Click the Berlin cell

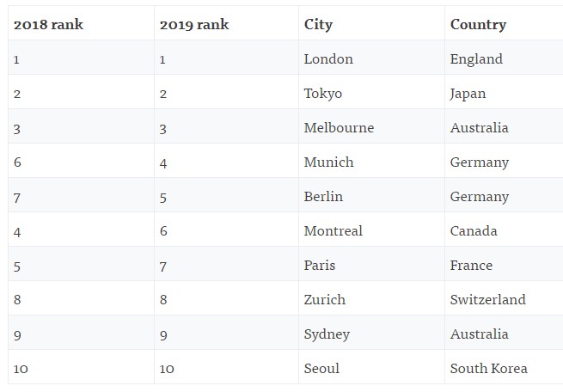323,197
